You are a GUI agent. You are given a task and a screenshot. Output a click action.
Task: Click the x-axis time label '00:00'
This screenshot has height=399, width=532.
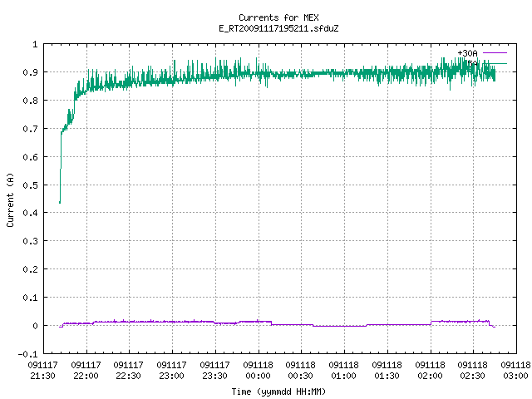[258, 376]
